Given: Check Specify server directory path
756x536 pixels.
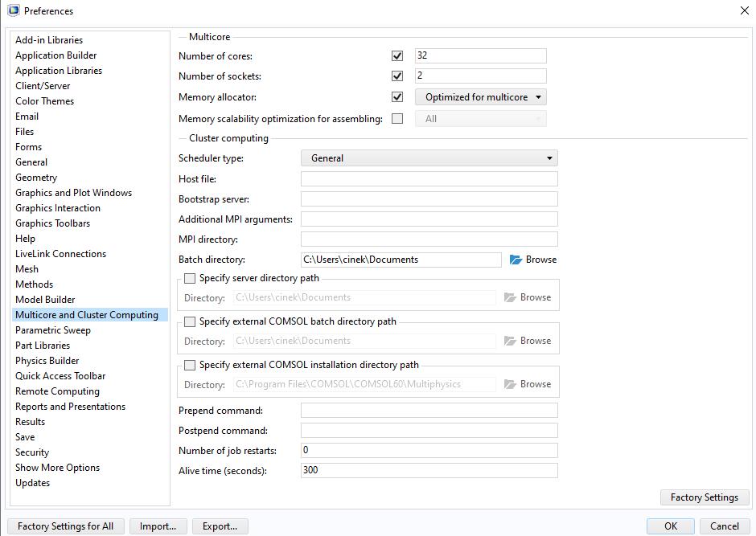Looking at the screenshot, I should pyautogui.click(x=190, y=278).
